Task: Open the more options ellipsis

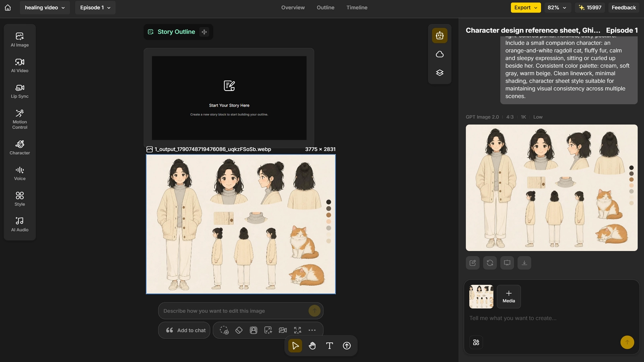Action: pyautogui.click(x=312, y=330)
